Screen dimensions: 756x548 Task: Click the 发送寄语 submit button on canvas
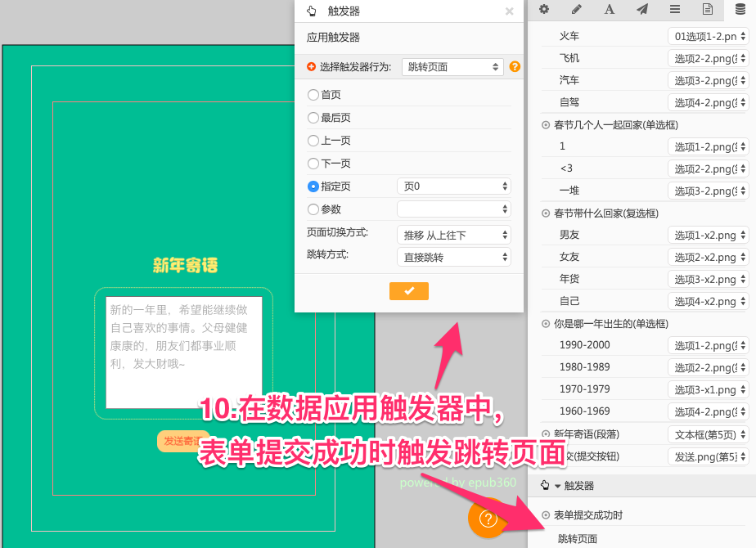click(x=183, y=441)
